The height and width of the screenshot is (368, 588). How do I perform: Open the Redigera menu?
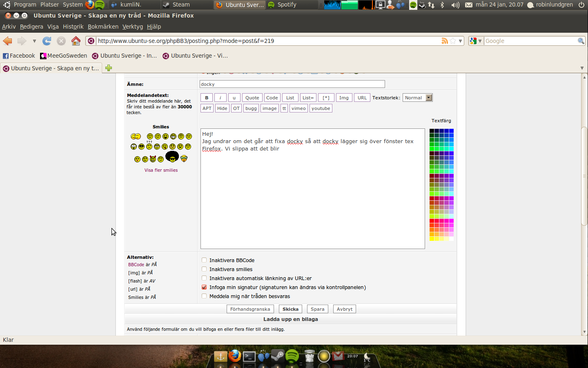coord(31,27)
